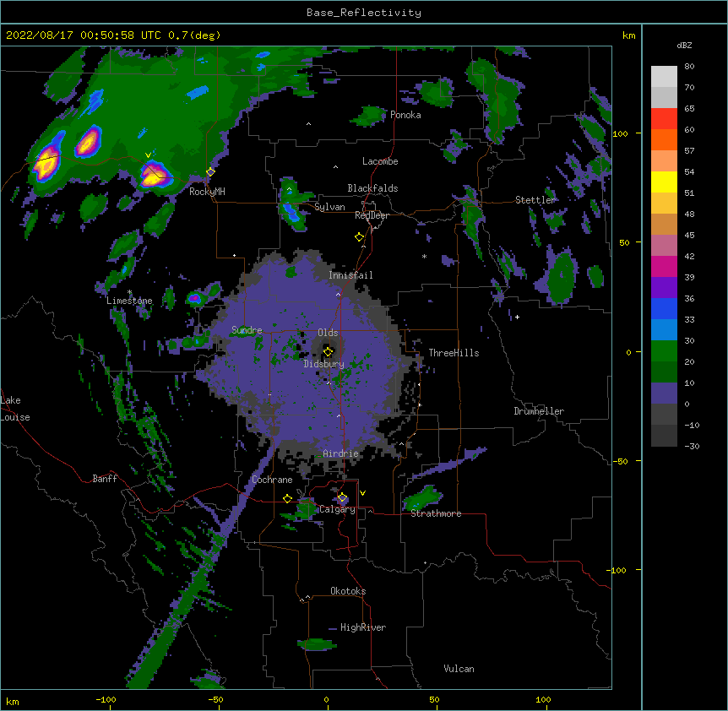Click the Airdrie label
Image resolution: width=728 pixels, height=711 pixels.
tap(340, 454)
